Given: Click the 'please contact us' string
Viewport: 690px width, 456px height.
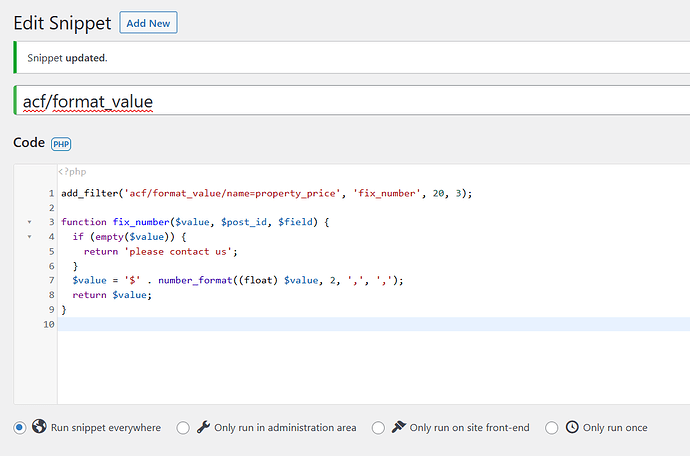Looking at the screenshot, I should coord(178,252).
